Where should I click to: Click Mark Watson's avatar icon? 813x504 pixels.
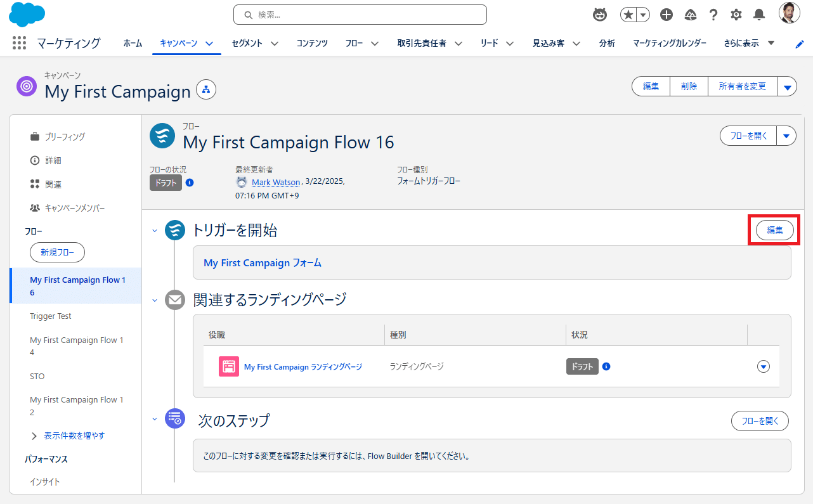242,182
